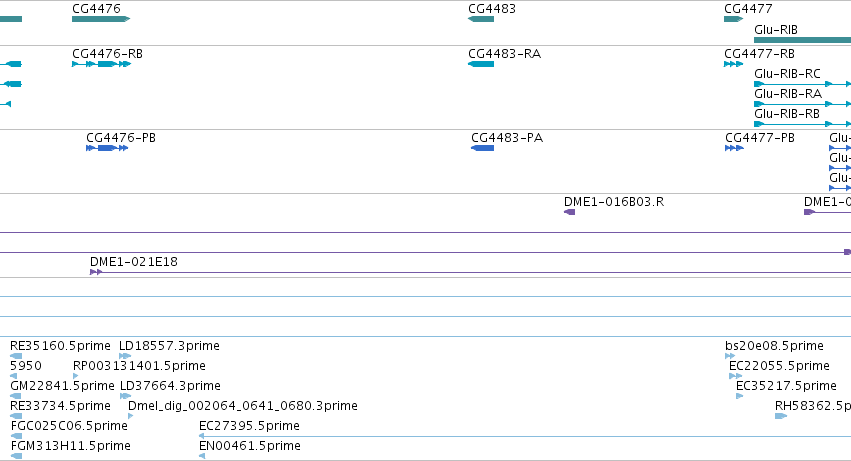Select the GM22841.5prime EST glyph

pyautogui.click(x=16, y=396)
